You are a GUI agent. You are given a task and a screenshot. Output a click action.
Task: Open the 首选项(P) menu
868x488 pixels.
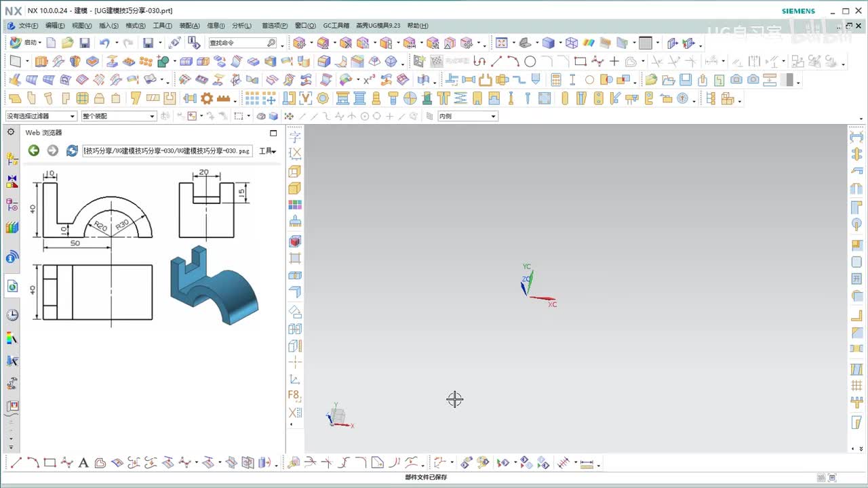point(275,26)
